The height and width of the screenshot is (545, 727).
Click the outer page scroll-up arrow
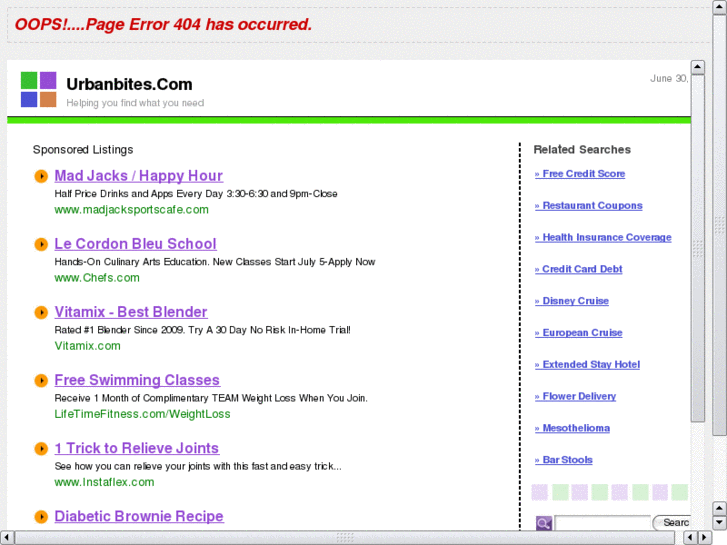click(720, 7)
